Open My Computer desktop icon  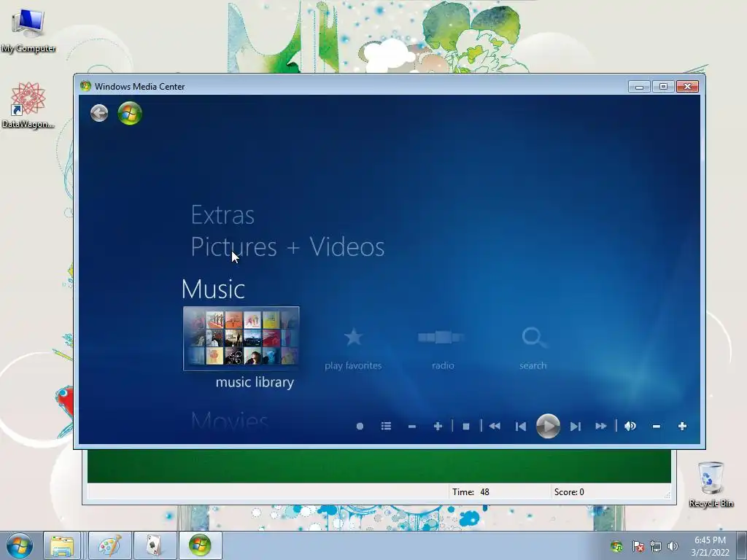[x=28, y=30]
